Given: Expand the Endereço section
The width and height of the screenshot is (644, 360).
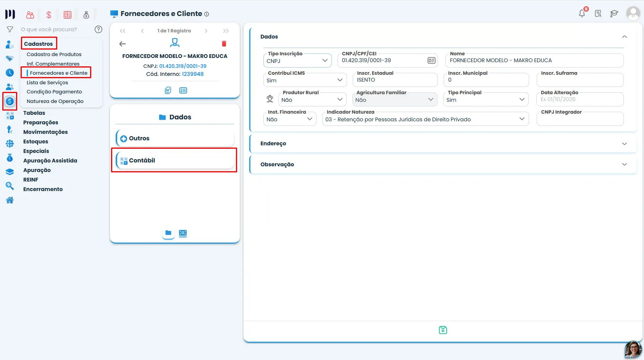Looking at the screenshot, I should [x=443, y=143].
